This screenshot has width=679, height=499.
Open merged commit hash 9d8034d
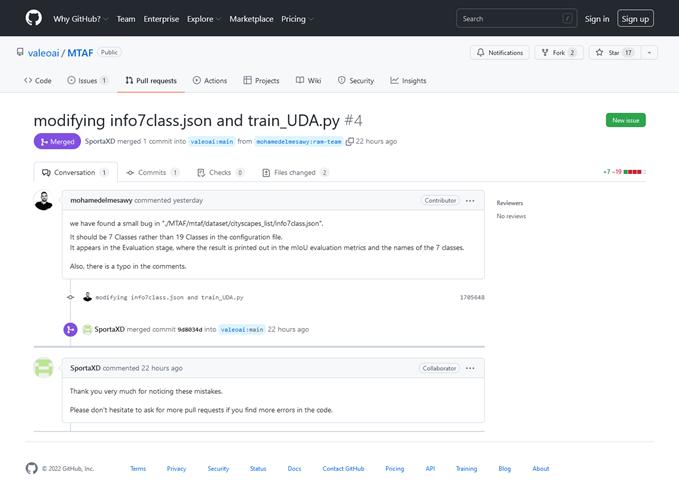click(190, 330)
